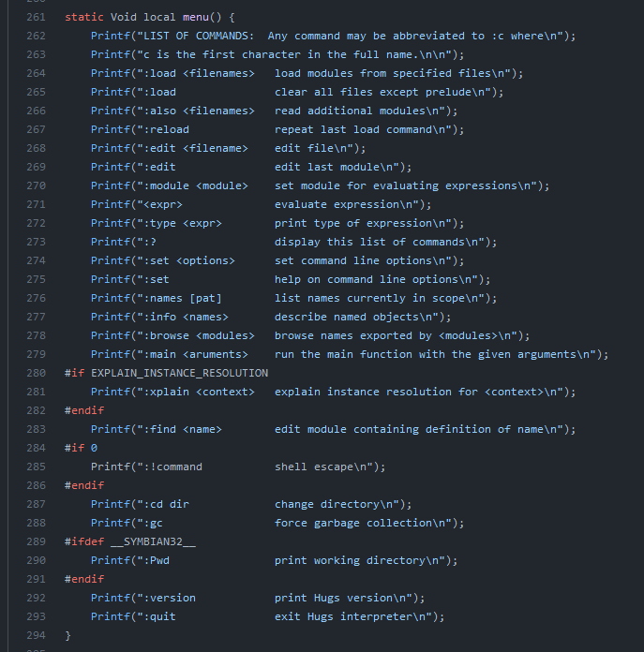The image size is (644, 652).
Task: Click '#ifdef __SYMBIAN32__' directive
Action: pyautogui.click(x=130, y=541)
